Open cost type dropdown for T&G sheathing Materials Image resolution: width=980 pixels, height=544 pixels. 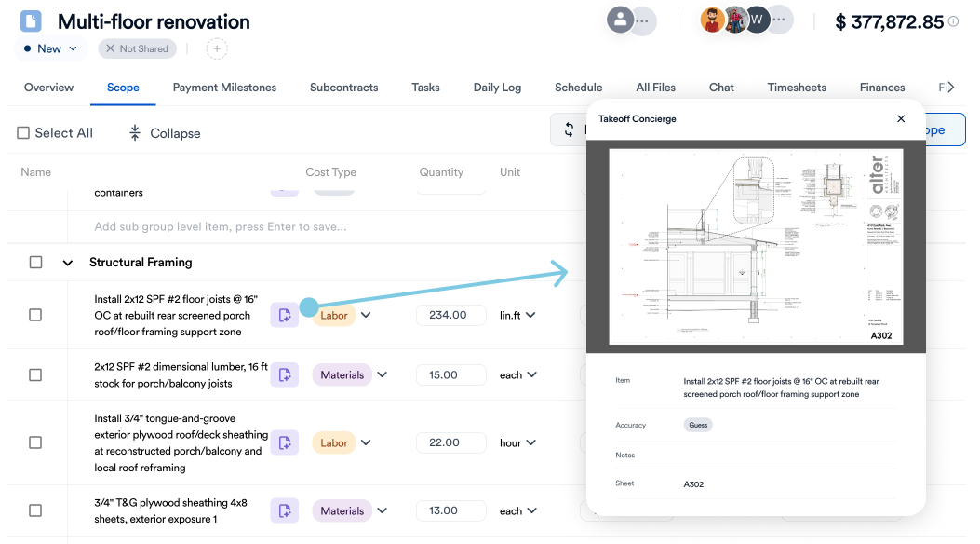tap(382, 510)
